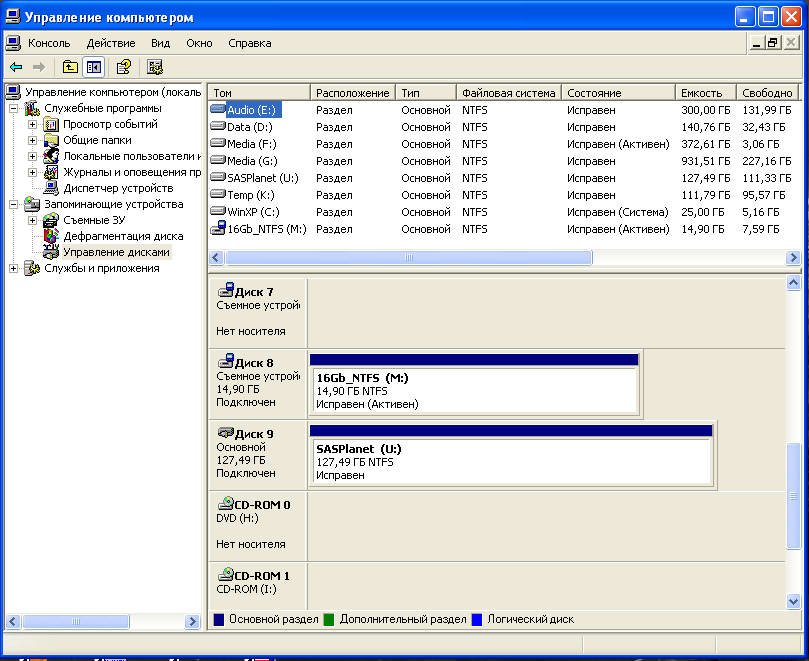This screenshot has height=661, width=809.
Task: Select the SASPlanet (U:) partition block
Action: (x=512, y=461)
